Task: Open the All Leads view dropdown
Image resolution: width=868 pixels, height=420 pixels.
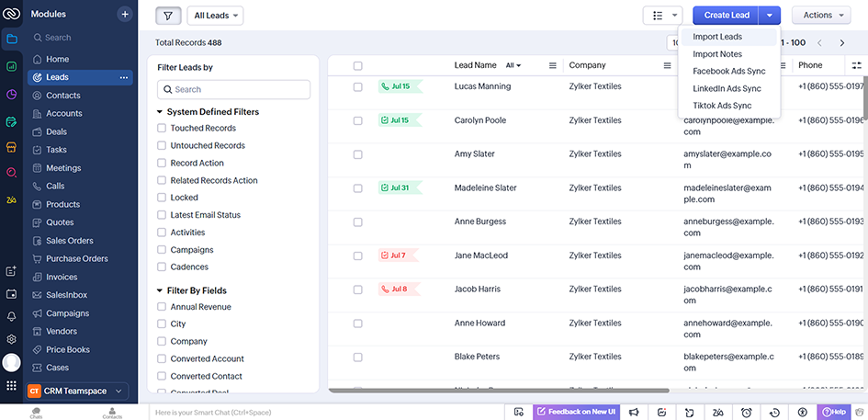Action: click(215, 15)
